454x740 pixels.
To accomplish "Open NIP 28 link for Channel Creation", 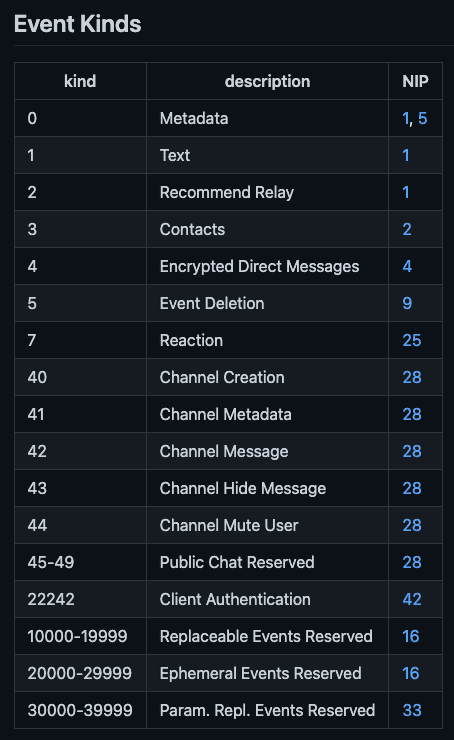I will (x=412, y=377).
